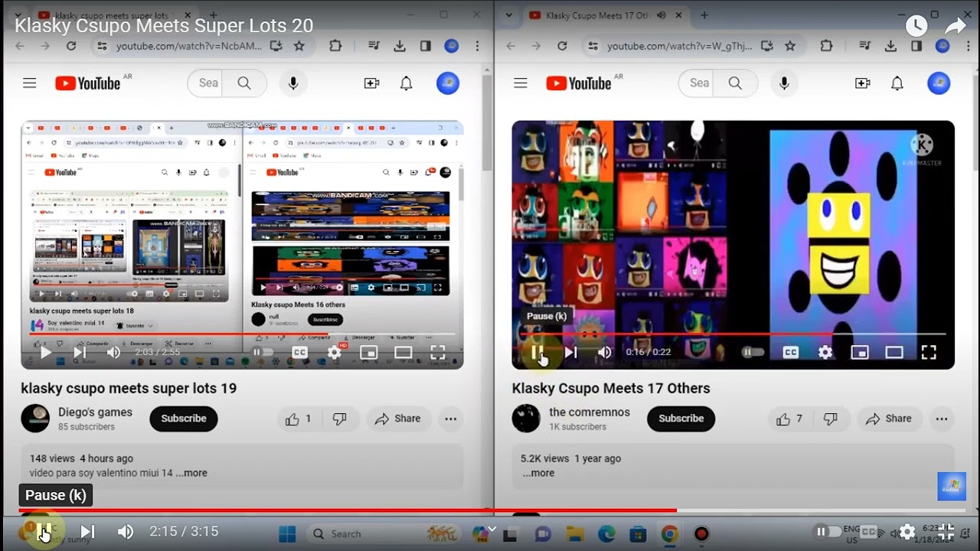Toggle captions CC in left video player

tap(299, 352)
